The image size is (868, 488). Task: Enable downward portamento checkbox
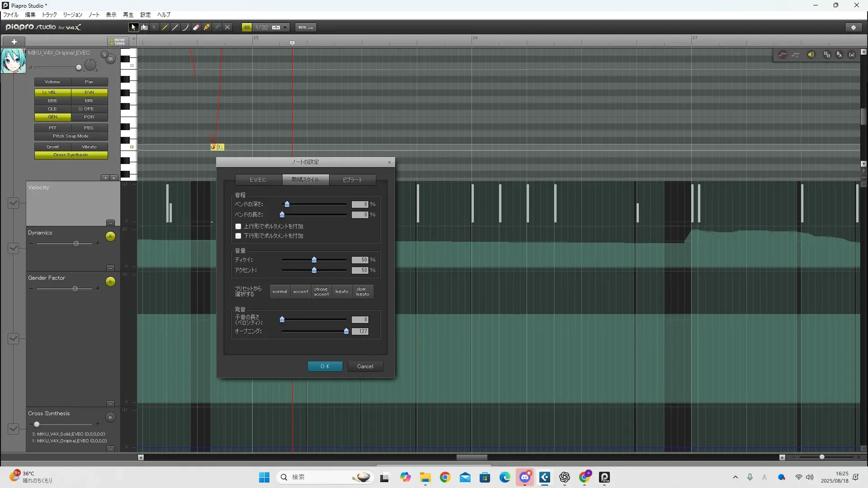click(238, 236)
